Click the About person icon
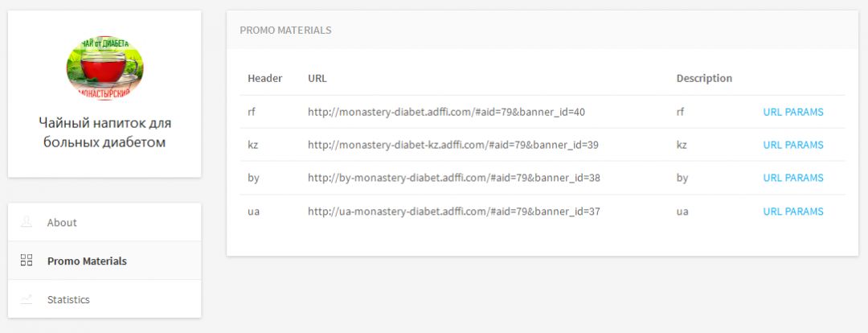 (26, 222)
